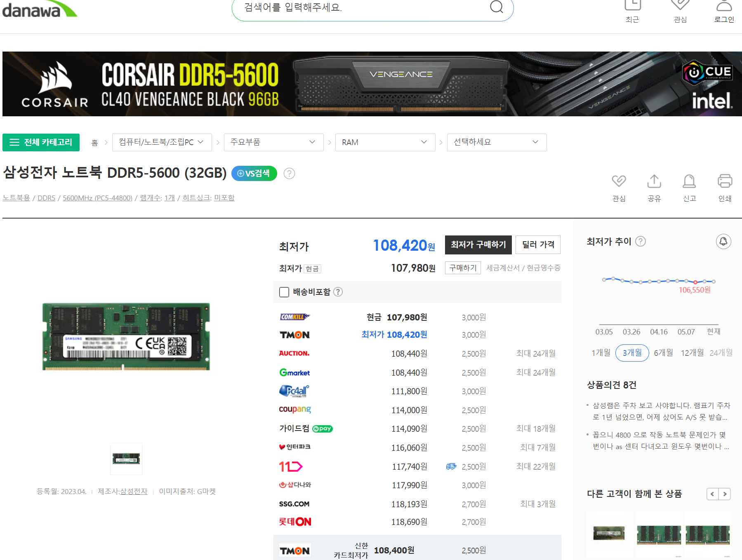Click the price alert bell icon
Screen dimensions: 742x560
tap(723, 241)
